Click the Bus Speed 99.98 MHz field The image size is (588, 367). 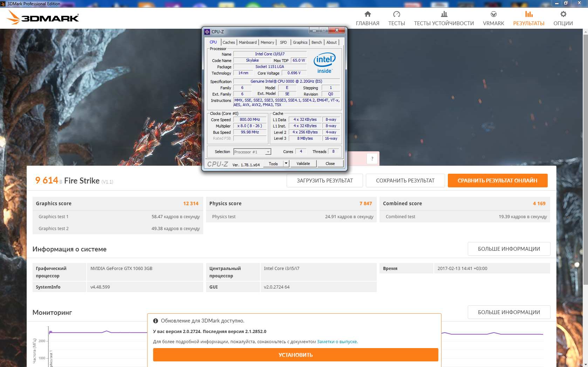click(250, 132)
